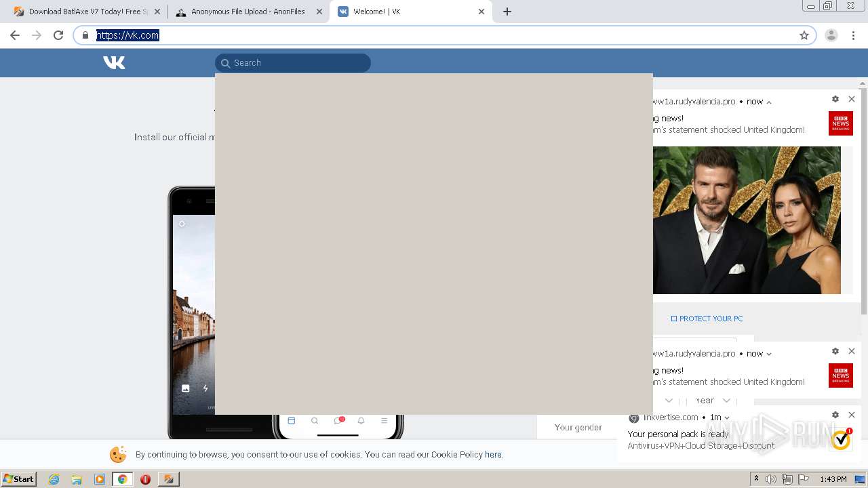Open the Year dropdown
Viewport: 868px width, 488px height.
tap(712, 401)
